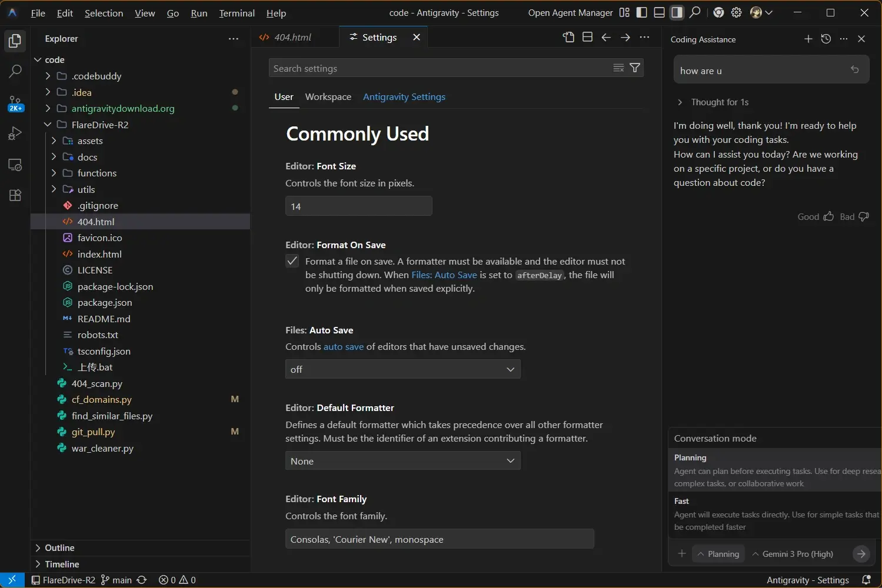The image size is (882, 588).
Task: Open the File menu
Action: 38,13
